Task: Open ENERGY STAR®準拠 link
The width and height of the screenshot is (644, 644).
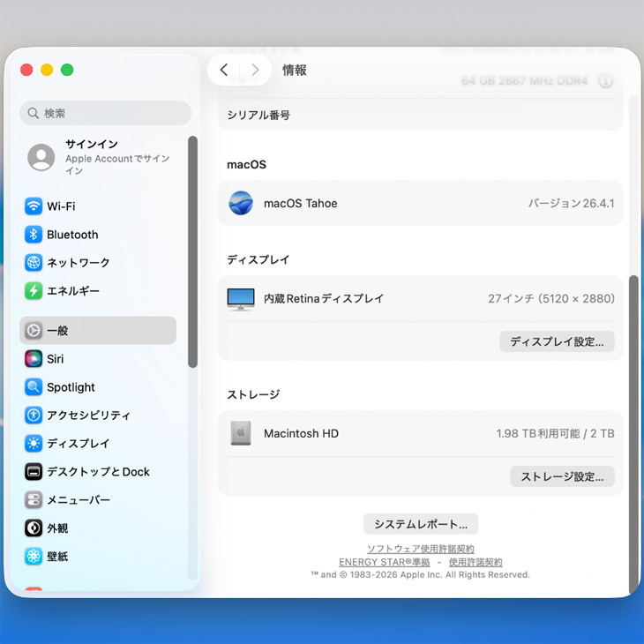Action: [384, 562]
